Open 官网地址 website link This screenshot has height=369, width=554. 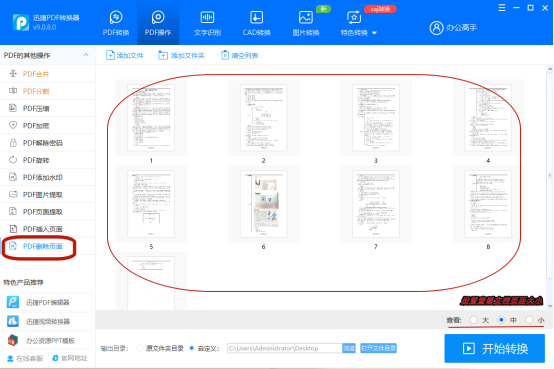[x=70, y=358]
